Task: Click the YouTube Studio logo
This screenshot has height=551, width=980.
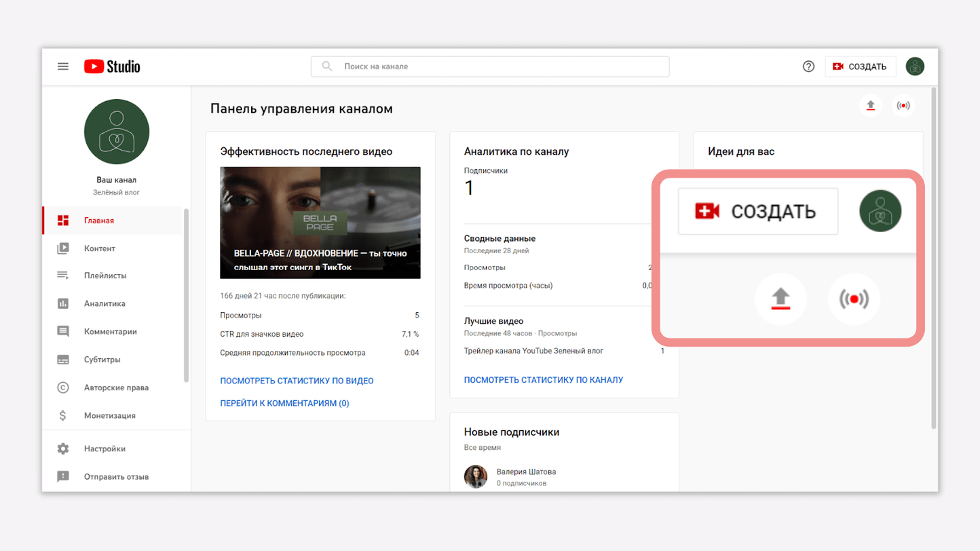Action: coord(111,66)
